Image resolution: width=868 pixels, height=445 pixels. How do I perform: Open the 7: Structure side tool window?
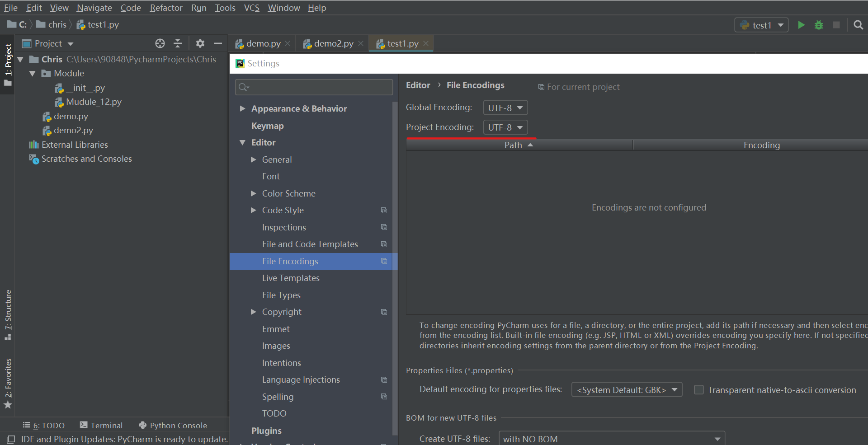8,314
